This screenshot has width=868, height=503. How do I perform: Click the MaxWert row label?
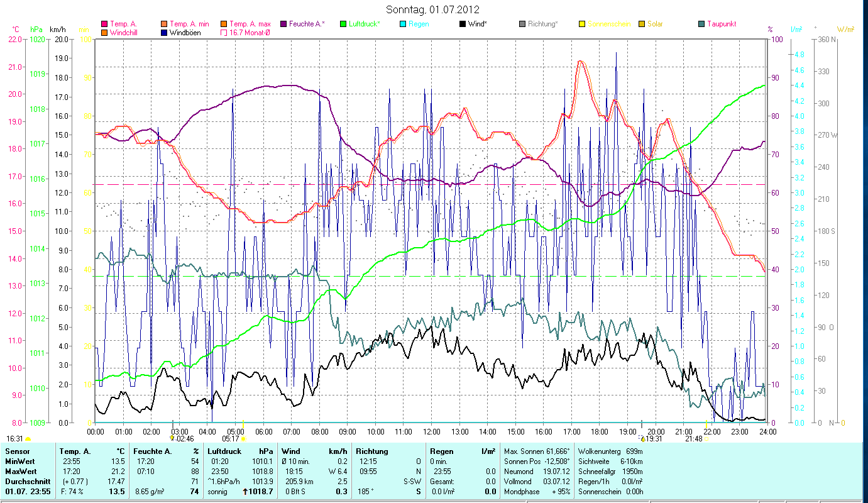click(x=21, y=472)
